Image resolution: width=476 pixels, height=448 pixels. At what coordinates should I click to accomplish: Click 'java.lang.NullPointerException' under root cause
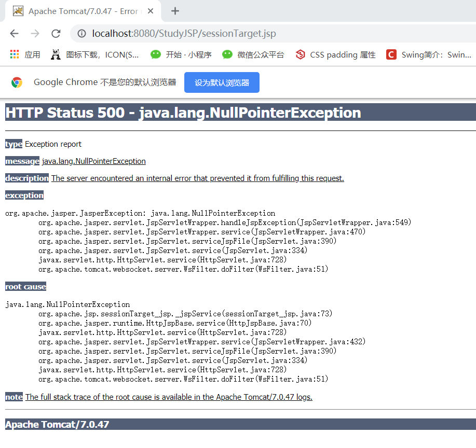[x=67, y=304]
